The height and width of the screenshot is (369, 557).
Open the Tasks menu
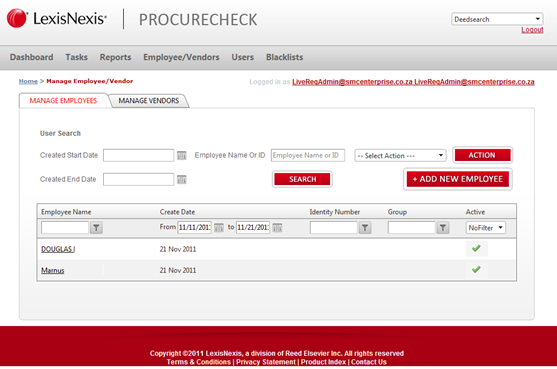coord(76,57)
